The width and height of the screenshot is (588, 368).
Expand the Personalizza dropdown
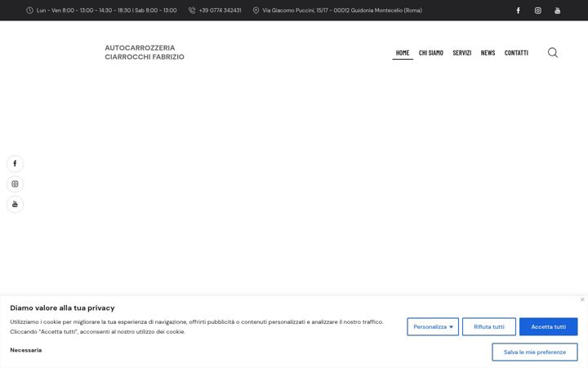click(433, 326)
